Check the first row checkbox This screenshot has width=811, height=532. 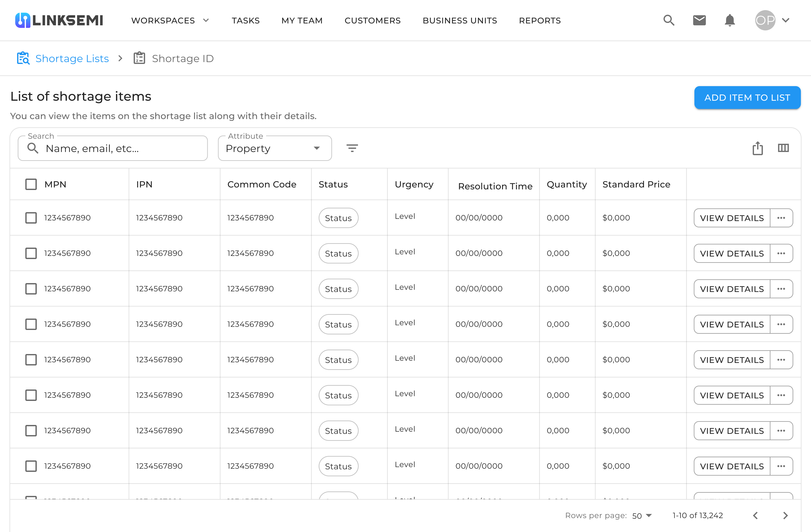point(31,218)
